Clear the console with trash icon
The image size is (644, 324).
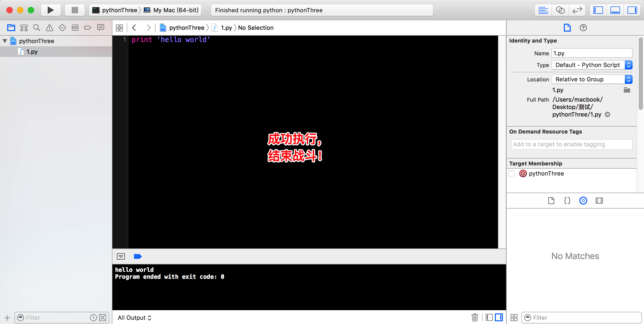pyautogui.click(x=475, y=317)
